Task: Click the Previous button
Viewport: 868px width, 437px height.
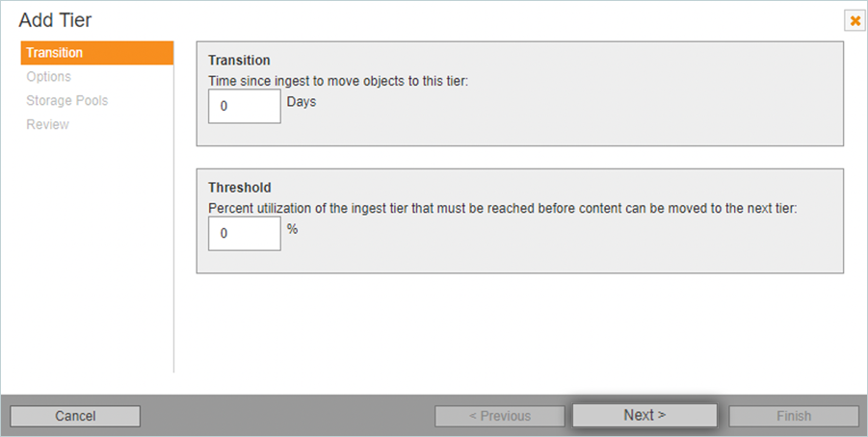Action: [499, 416]
